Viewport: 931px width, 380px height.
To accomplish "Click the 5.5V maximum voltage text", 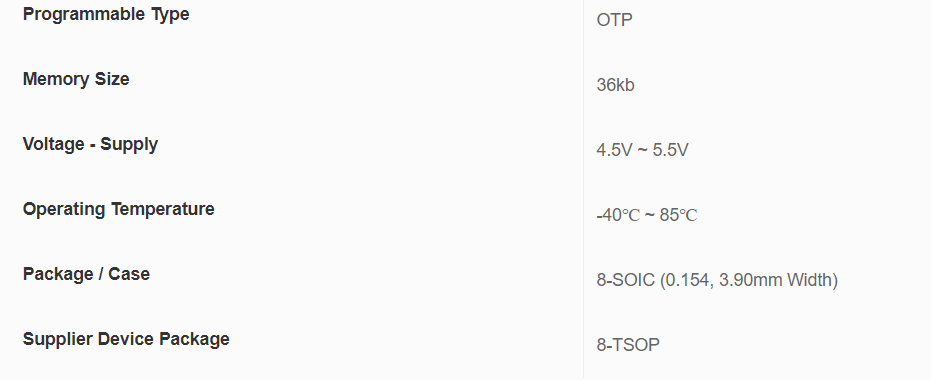I will 670,150.
